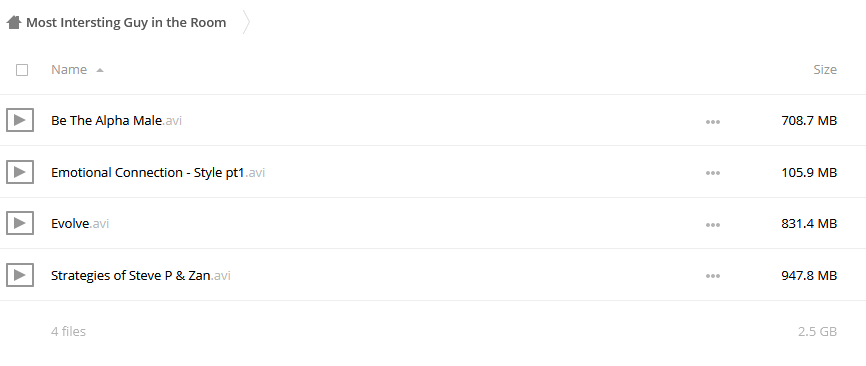Screen dimensions: 866x366
Task: Open the ellipsis menu for Evolve.avi
Action: pos(713,225)
